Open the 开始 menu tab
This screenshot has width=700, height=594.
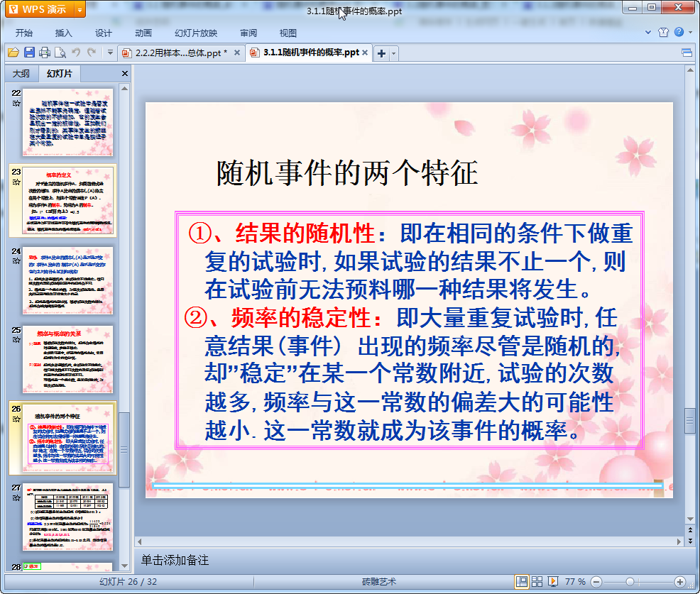(24, 33)
